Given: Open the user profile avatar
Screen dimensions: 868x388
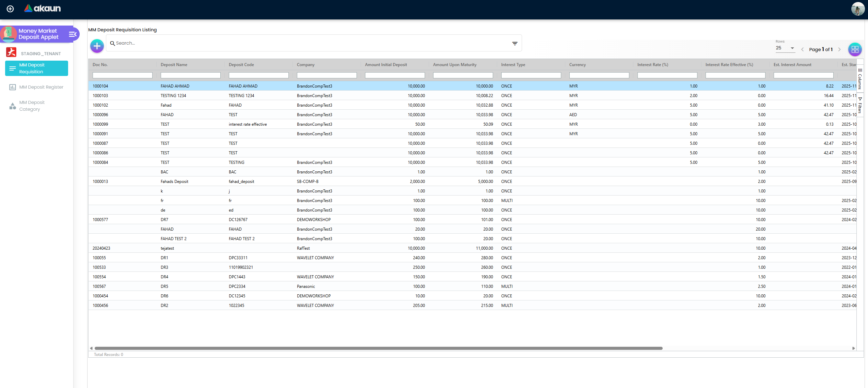Looking at the screenshot, I should click(858, 9).
